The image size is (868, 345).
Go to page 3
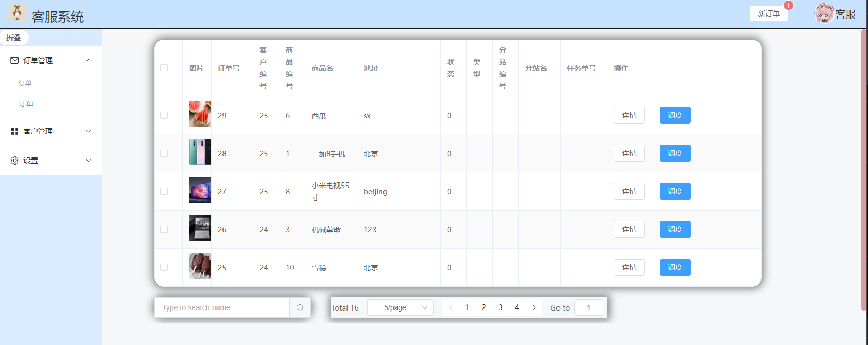pos(501,307)
